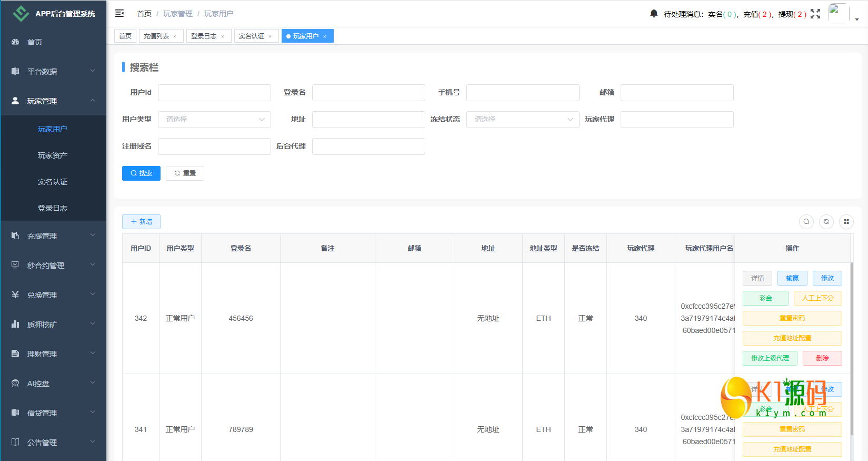
Task: Click 删除 for user 342
Action: coord(822,358)
